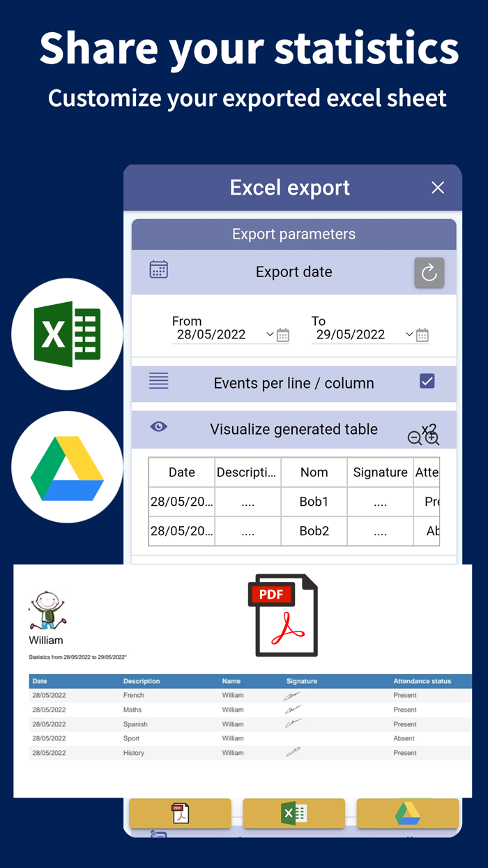Click the round Excel logo

[x=67, y=334]
